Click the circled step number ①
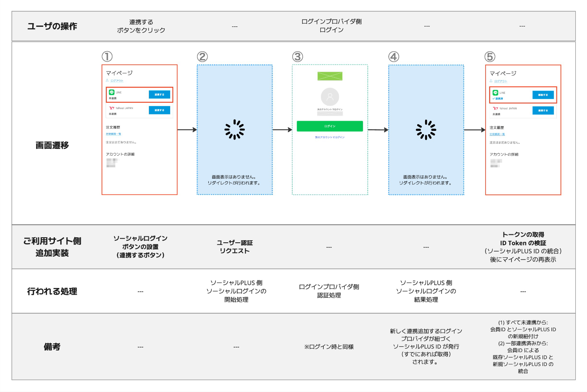The image size is (587, 392). click(107, 57)
